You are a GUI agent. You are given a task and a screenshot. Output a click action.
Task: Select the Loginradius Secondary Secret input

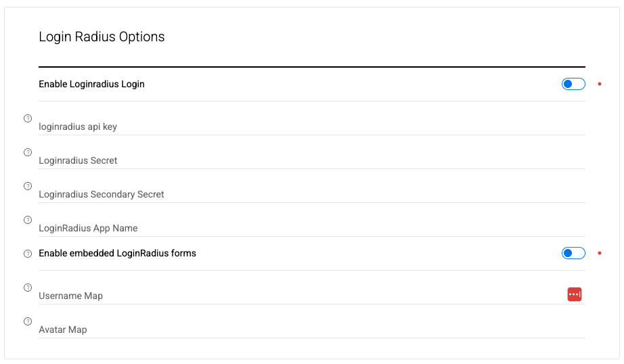[x=298, y=194]
